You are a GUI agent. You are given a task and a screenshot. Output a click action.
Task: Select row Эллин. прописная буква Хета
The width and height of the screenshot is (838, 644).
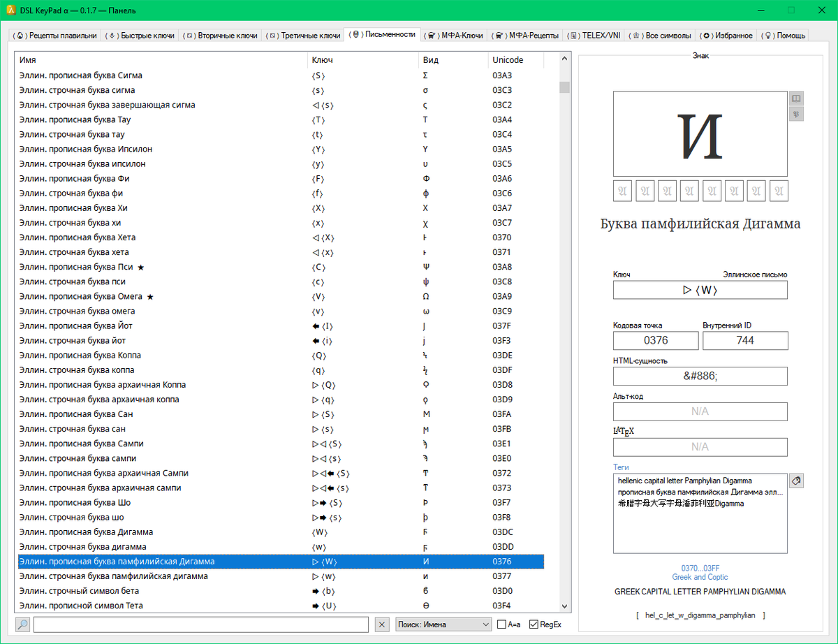point(281,237)
